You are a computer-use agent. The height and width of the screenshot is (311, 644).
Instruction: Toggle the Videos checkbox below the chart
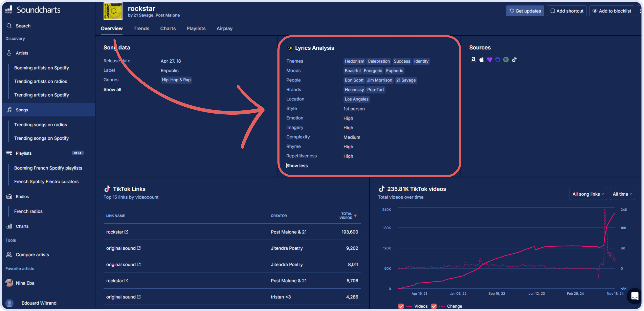tap(401, 306)
